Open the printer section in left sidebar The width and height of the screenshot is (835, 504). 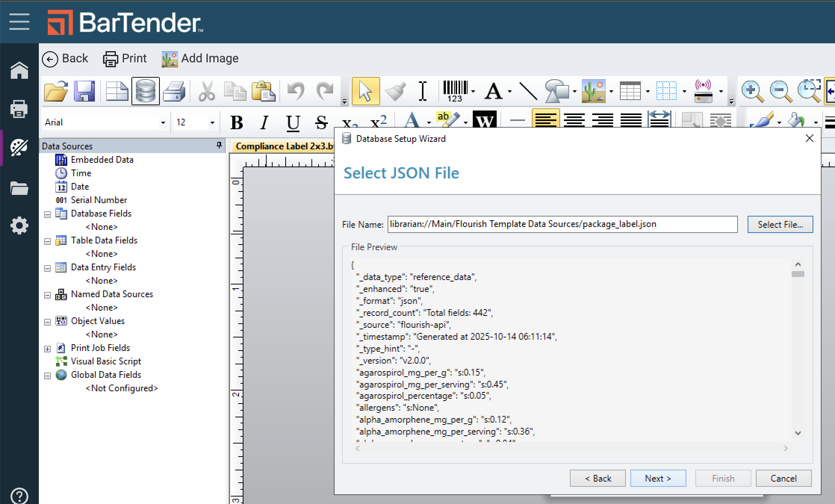pos(19,109)
